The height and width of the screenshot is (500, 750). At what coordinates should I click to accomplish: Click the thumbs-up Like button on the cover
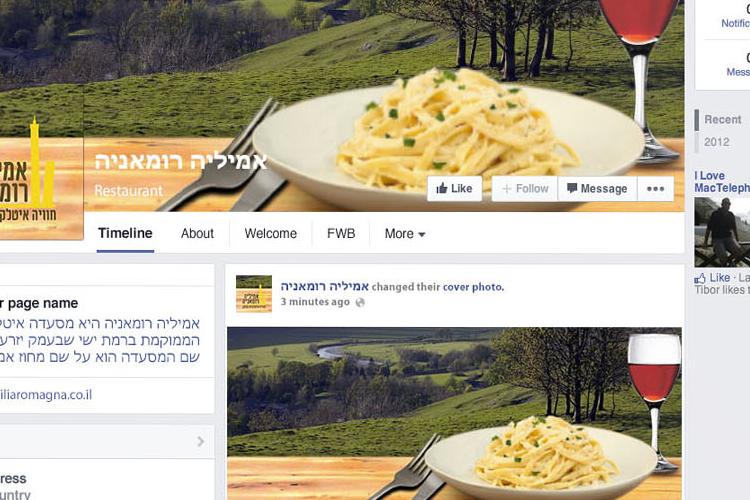(x=454, y=189)
